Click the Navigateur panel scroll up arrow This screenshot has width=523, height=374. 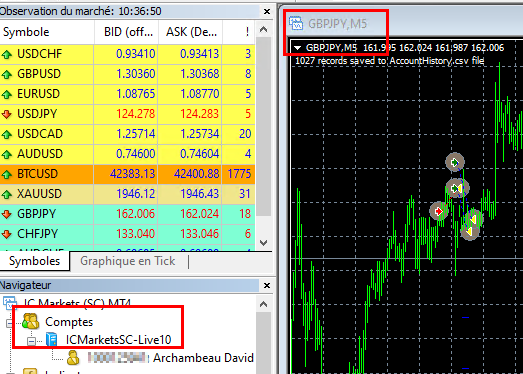[264, 304]
